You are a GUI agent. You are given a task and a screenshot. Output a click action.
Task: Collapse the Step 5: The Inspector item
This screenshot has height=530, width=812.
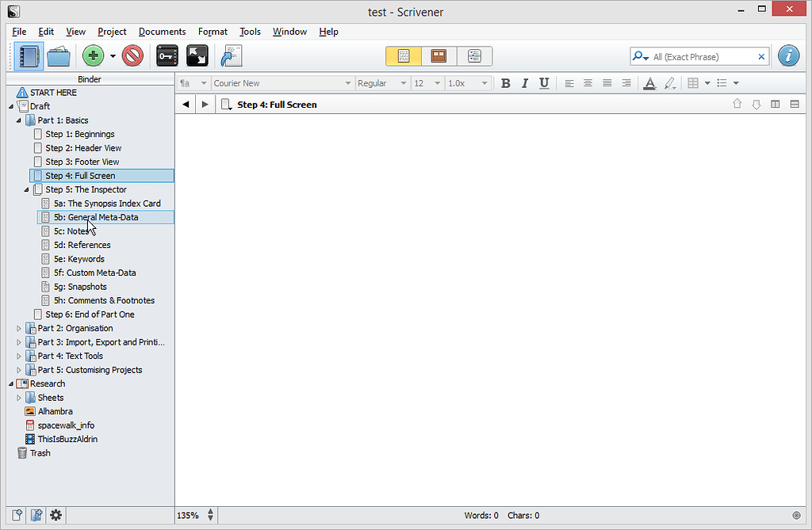pyautogui.click(x=26, y=189)
